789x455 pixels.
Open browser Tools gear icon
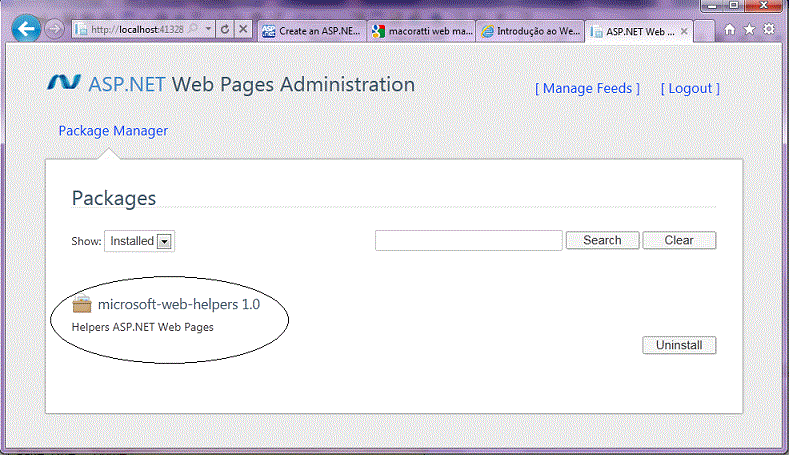point(768,29)
